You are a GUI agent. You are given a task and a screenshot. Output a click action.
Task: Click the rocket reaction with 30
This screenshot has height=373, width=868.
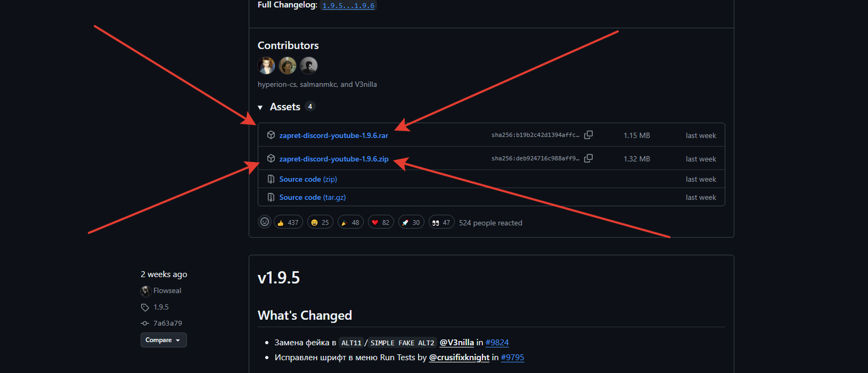click(x=411, y=222)
